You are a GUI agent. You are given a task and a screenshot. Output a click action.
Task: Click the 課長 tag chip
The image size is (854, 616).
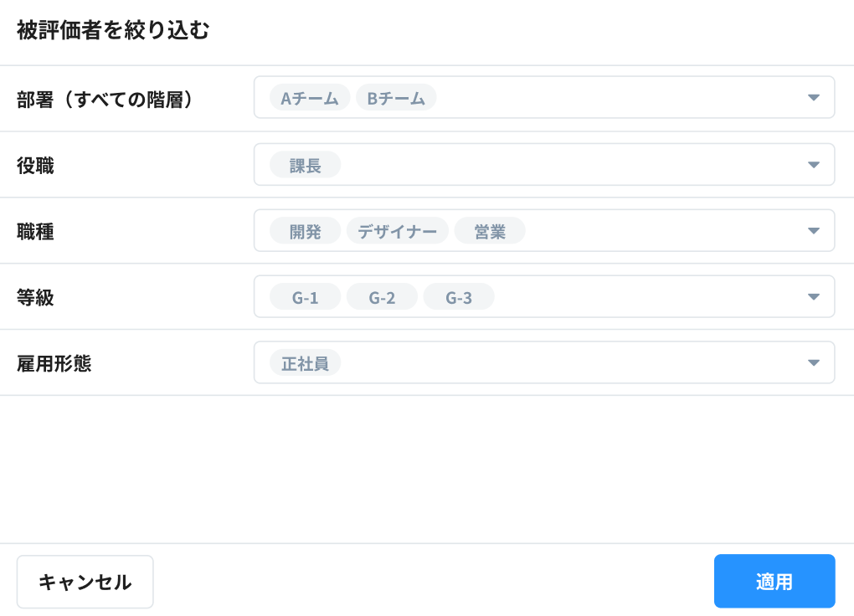305,164
